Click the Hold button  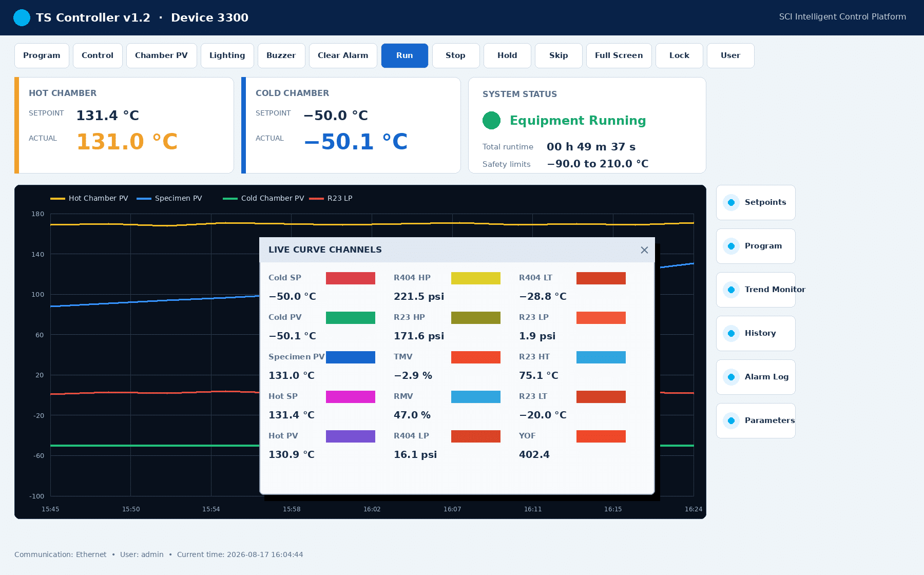[x=507, y=55]
